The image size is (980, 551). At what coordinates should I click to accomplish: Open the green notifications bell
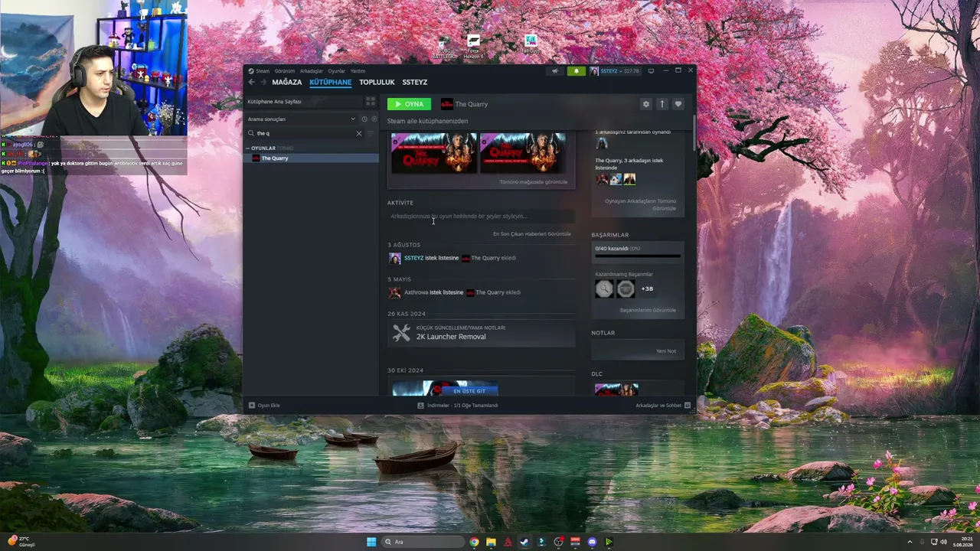[577, 71]
